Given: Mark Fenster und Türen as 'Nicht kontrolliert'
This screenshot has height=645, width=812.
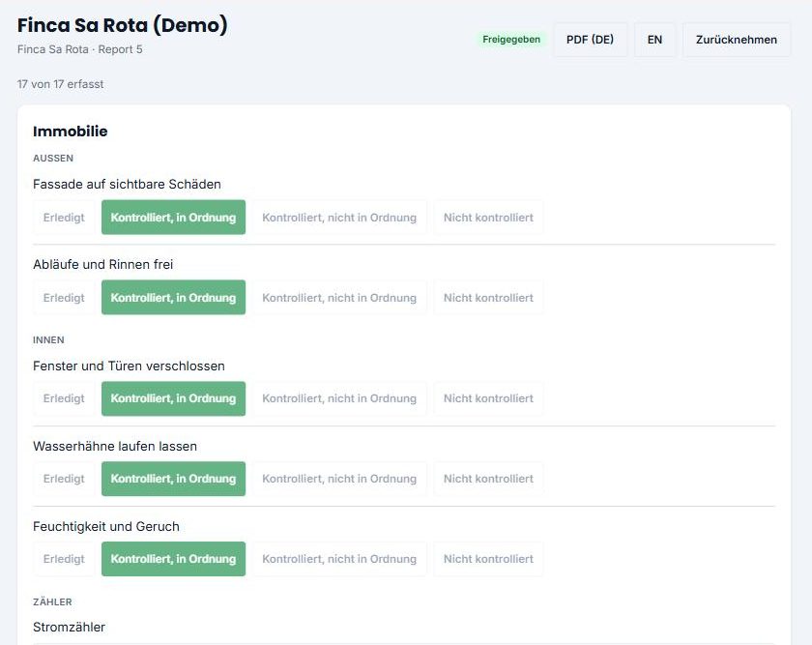Looking at the screenshot, I should (x=488, y=398).
